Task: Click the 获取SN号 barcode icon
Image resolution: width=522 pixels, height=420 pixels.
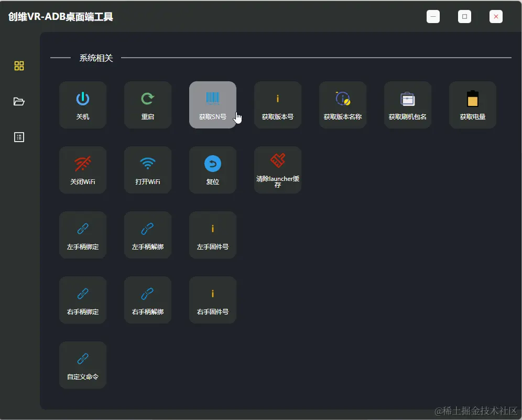Action: (x=213, y=98)
